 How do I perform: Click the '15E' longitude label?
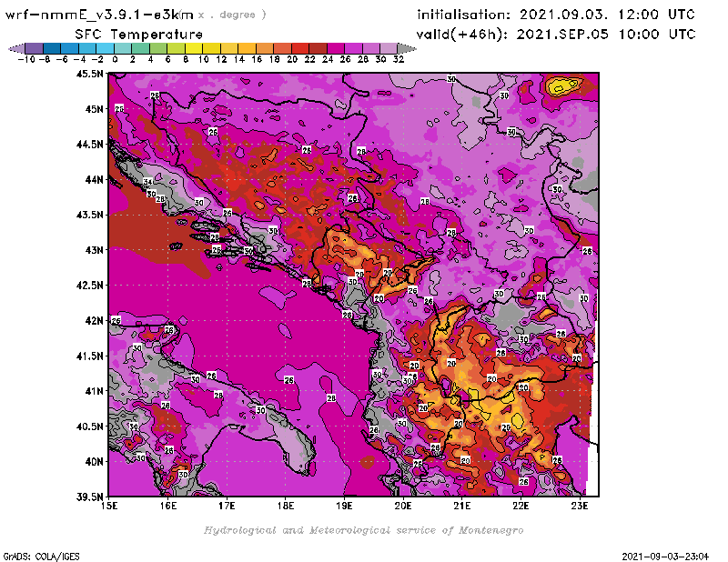pyautogui.click(x=109, y=506)
